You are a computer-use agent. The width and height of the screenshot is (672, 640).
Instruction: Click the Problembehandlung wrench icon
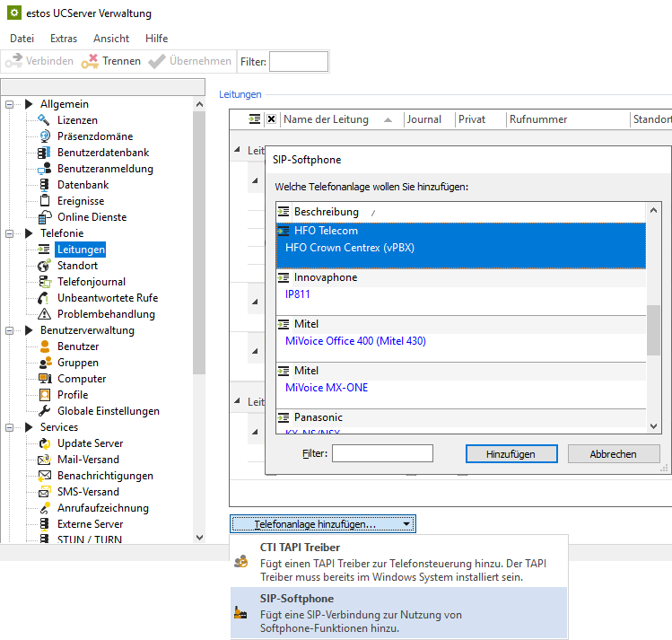pos(44,314)
